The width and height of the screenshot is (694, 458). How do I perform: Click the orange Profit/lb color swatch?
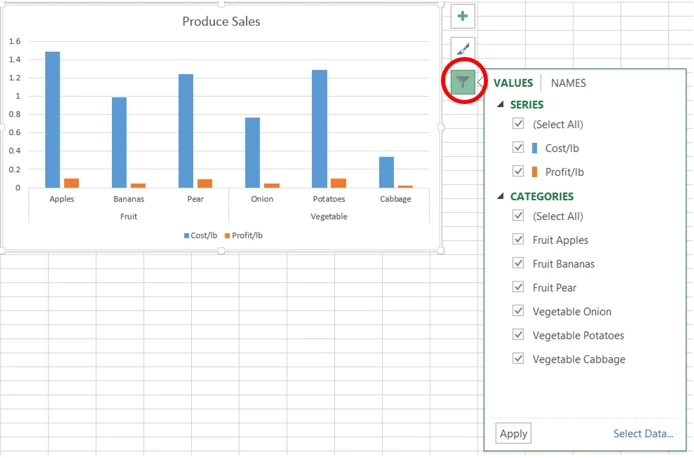(x=535, y=171)
